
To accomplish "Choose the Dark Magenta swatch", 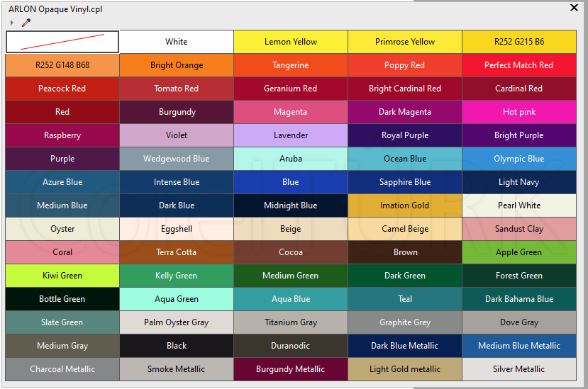I will [405, 112].
